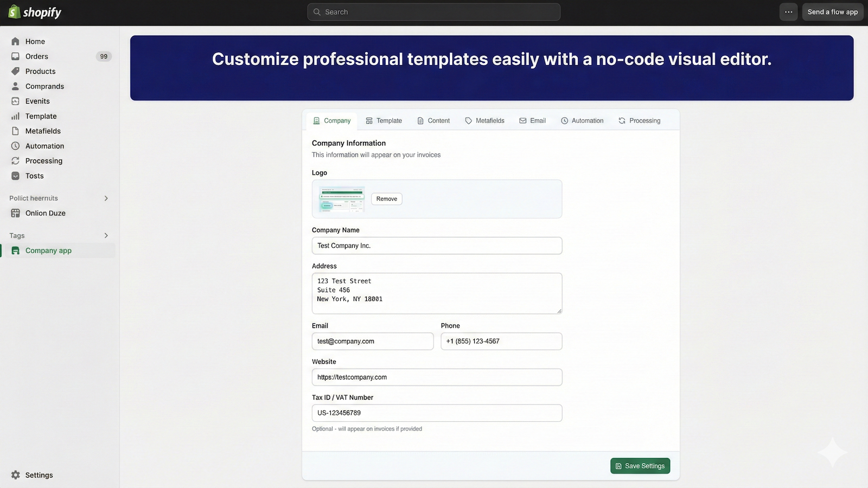Collapse the Tags section chevron
Image resolution: width=868 pixels, height=488 pixels.
coord(106,235)
